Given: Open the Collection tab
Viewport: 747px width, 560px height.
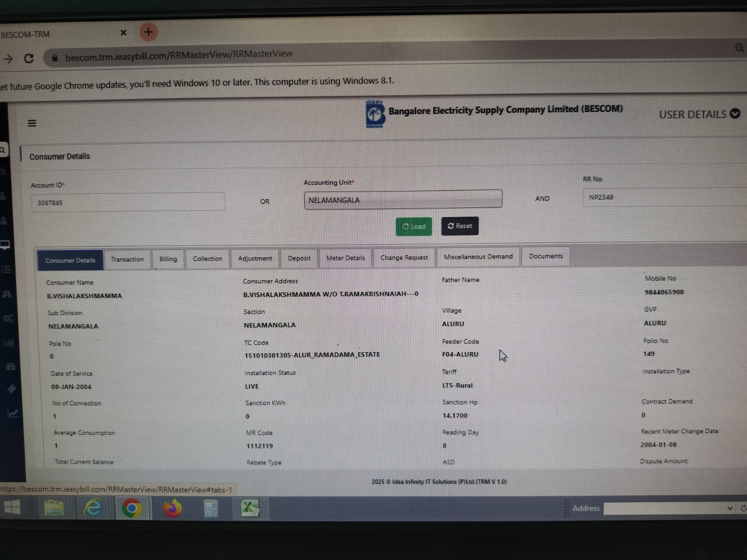Looking at the screenshot, I should pos(208,258).
